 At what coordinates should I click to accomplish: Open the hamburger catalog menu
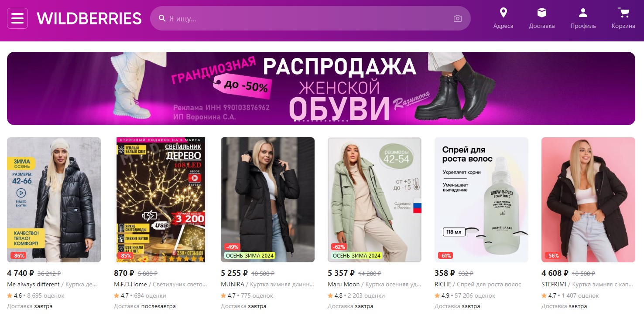tap(17, 18)
